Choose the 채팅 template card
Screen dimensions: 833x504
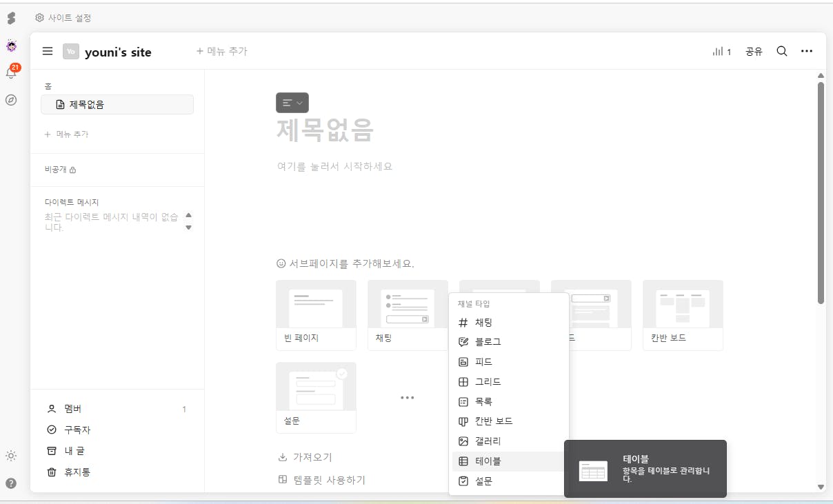click(x=408, y=315)
